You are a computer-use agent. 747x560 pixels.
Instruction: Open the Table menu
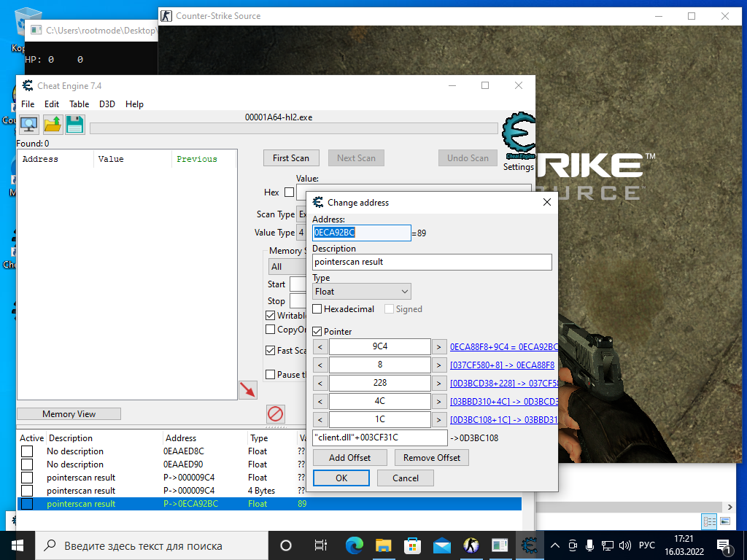79,104
